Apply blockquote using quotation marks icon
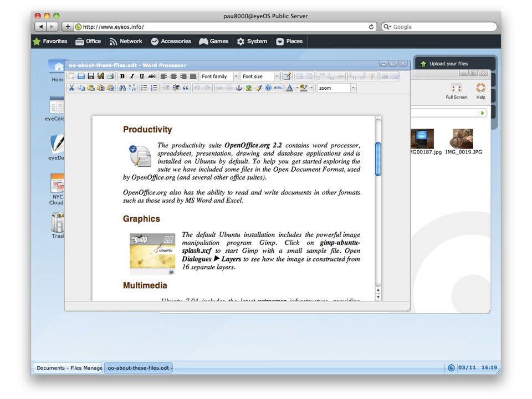 click(186, 88)
